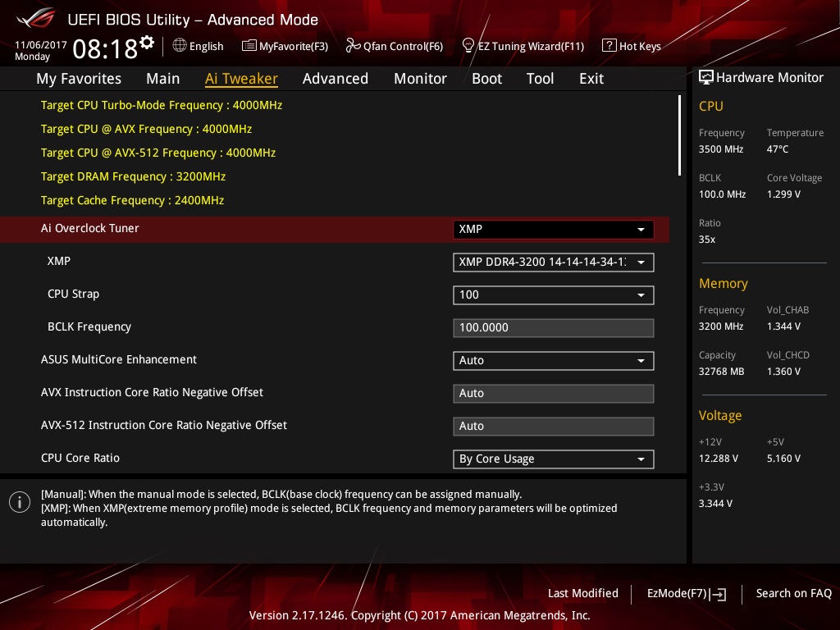Viewport: 840px width, 630px height.
Task: Click the settings list vertical scrollbar
Action: [x=679, y=135]
